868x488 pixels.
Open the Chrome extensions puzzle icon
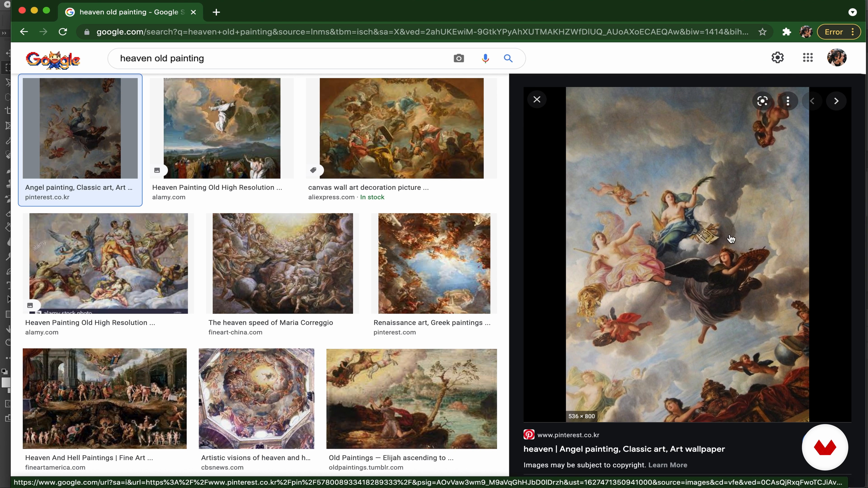[x=786, y=32]
